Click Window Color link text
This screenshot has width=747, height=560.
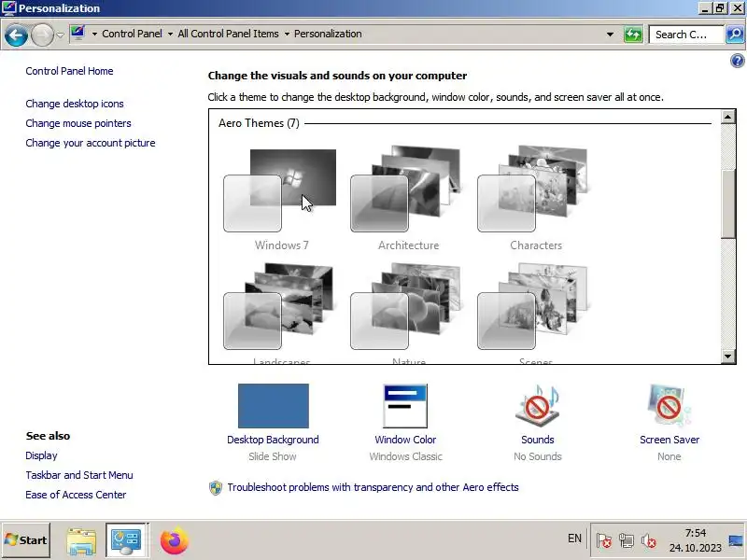[x=405, y=440]
